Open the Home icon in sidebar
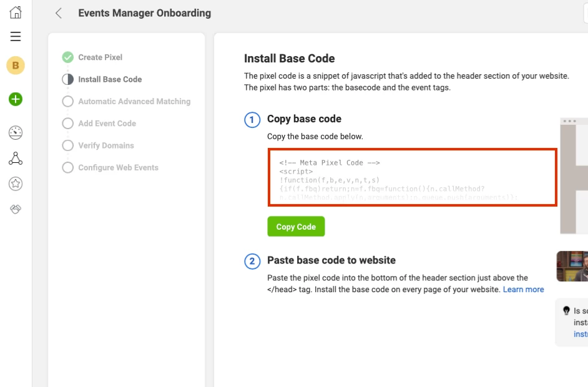 [16, 12]
